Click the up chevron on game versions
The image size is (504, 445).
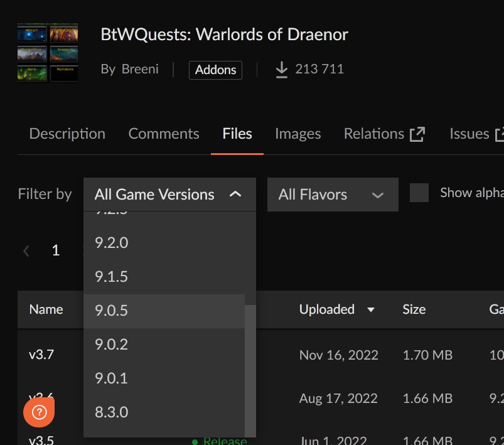coord(235,194)
